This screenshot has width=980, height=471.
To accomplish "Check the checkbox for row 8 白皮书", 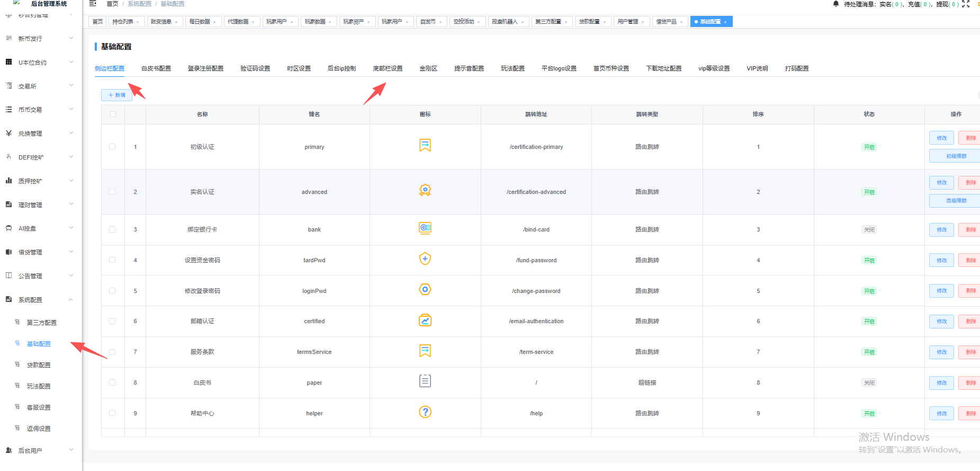I will [x=112, y=383].
